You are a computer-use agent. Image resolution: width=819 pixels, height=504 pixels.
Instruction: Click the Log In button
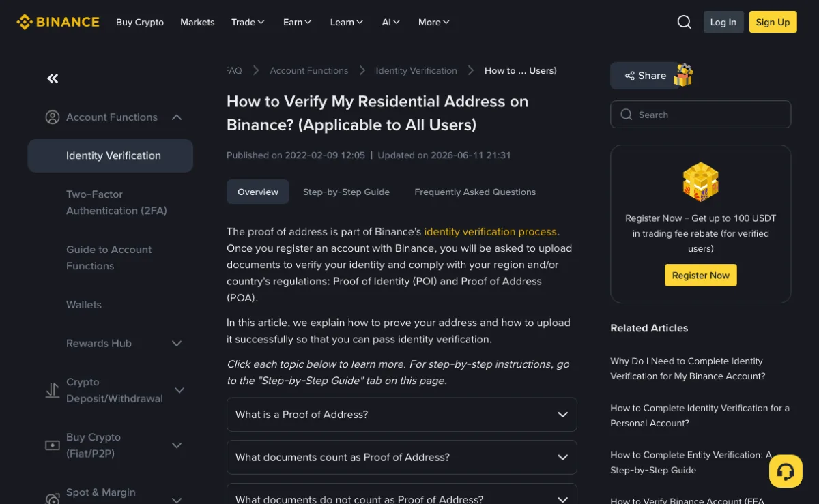pos(723,22)
